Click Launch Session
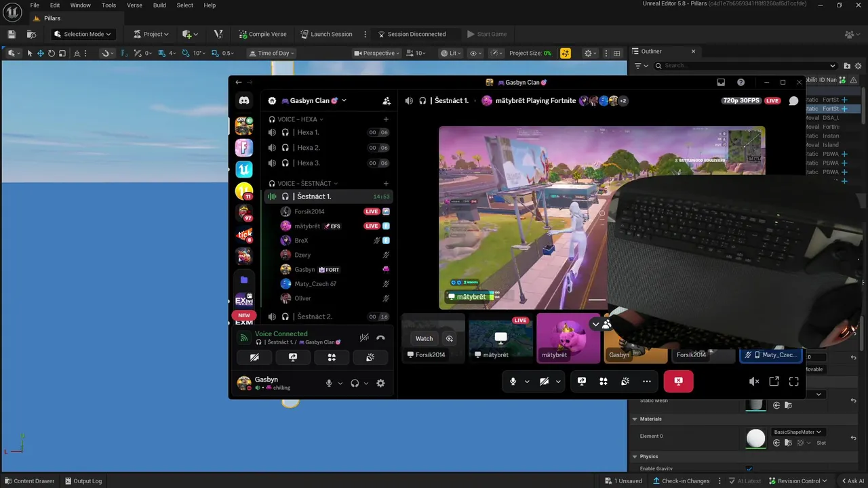Screen dimensions: 868x488 [x=325, y=34]
